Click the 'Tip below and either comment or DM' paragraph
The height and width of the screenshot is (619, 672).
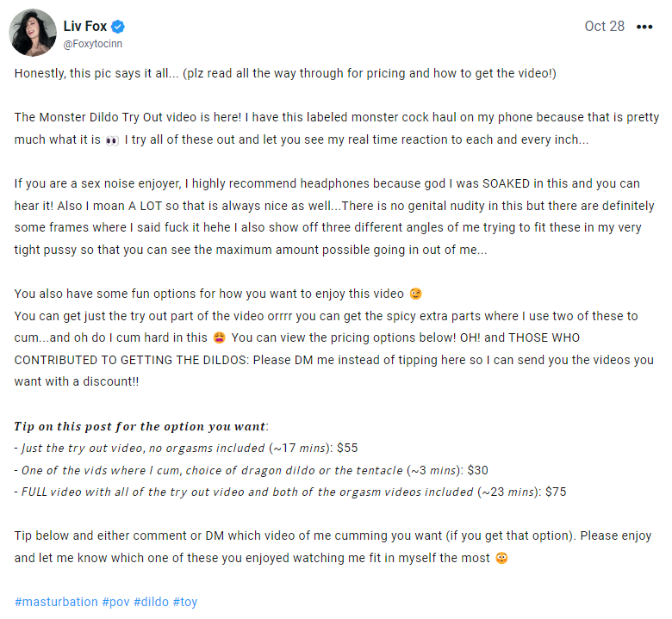333,547
